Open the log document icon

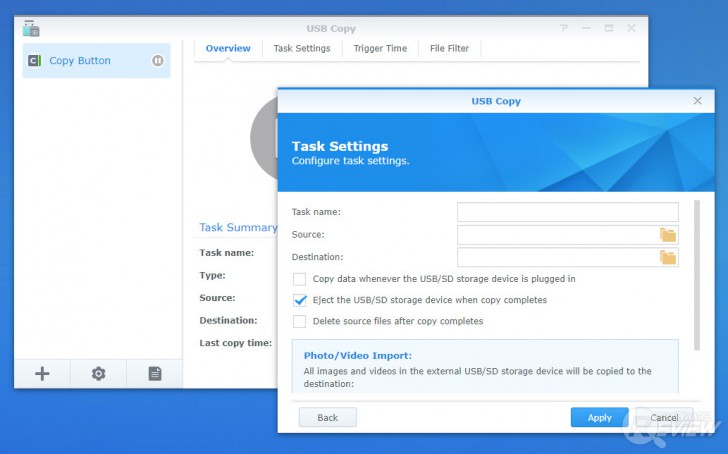click(x=155, y=373)
